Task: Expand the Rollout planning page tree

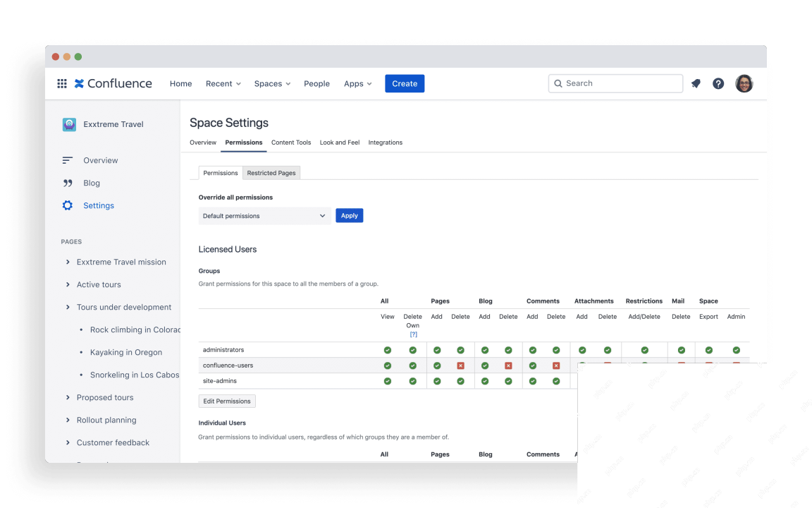Action: [68, 420]
